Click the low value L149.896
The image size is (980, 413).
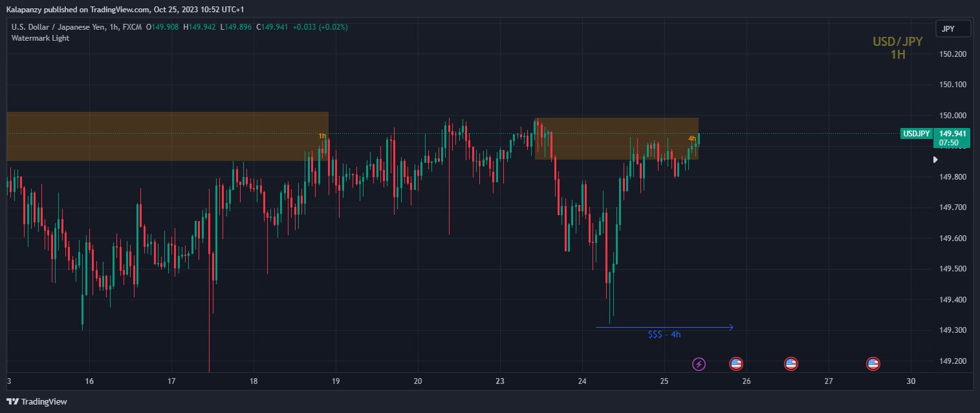coord(237,27)
